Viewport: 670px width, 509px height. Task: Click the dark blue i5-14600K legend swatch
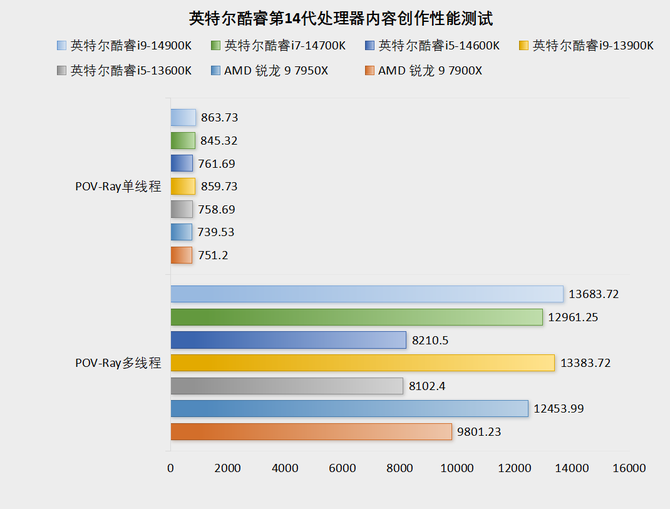coord(370,46)
